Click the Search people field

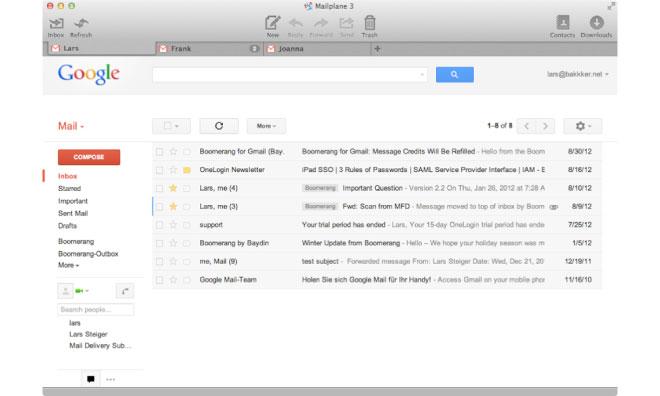(96, 310)
